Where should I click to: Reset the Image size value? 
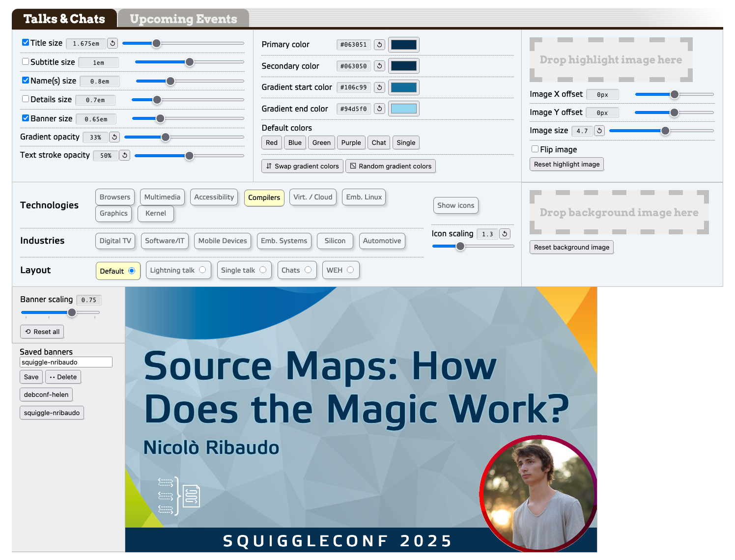point(599,131)
